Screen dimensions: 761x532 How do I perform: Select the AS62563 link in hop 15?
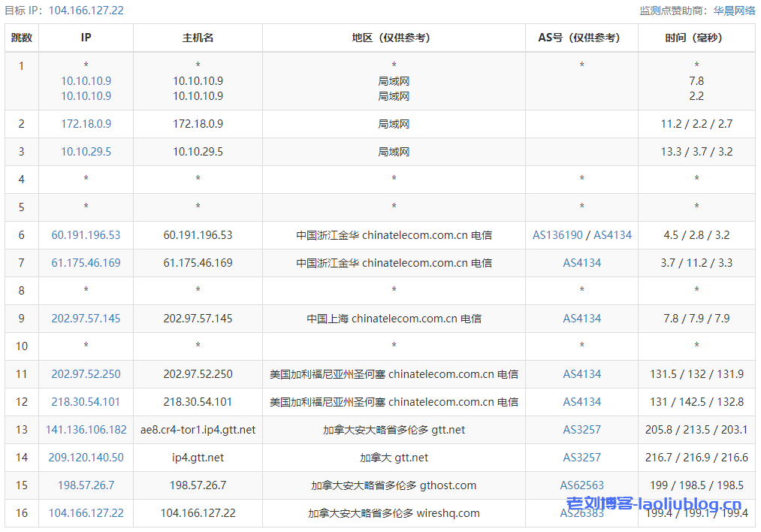coord(581,485)
